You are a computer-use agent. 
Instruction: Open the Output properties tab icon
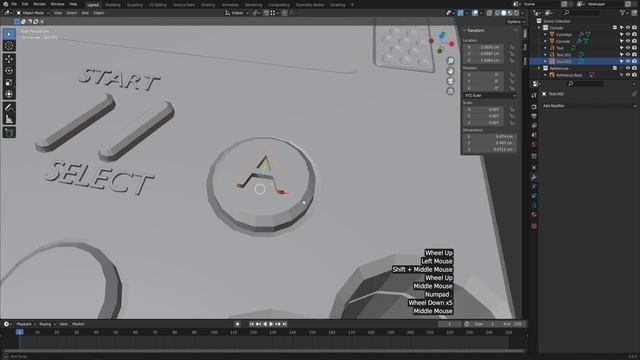pyautogui.click(x=534, y=116)
